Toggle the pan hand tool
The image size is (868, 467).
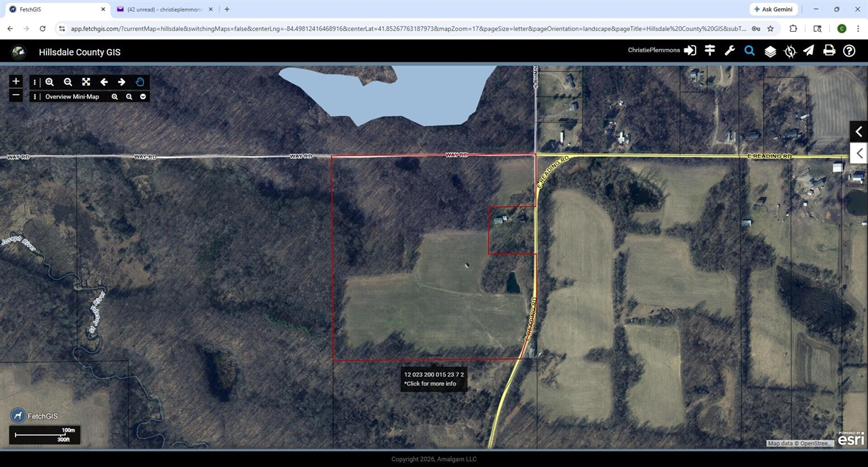(x=140, y=81)
